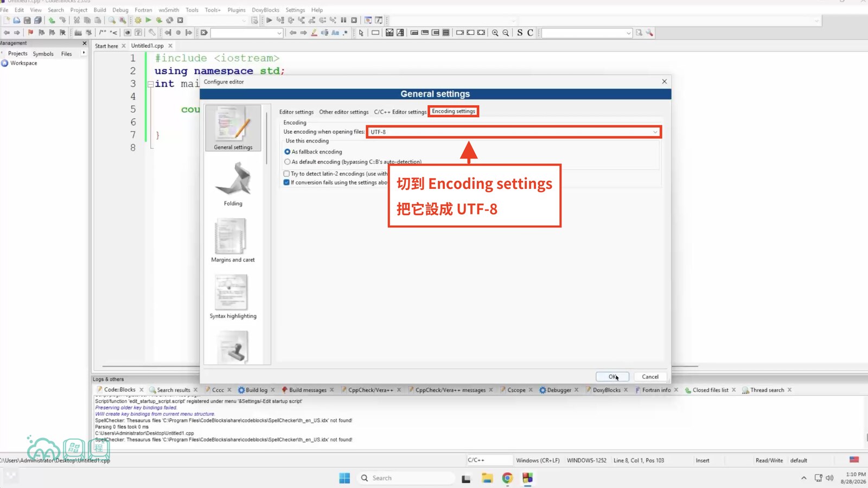The image size is (868, 488).
Task: Click the Stop debugger icon
Action: [354, 20]
